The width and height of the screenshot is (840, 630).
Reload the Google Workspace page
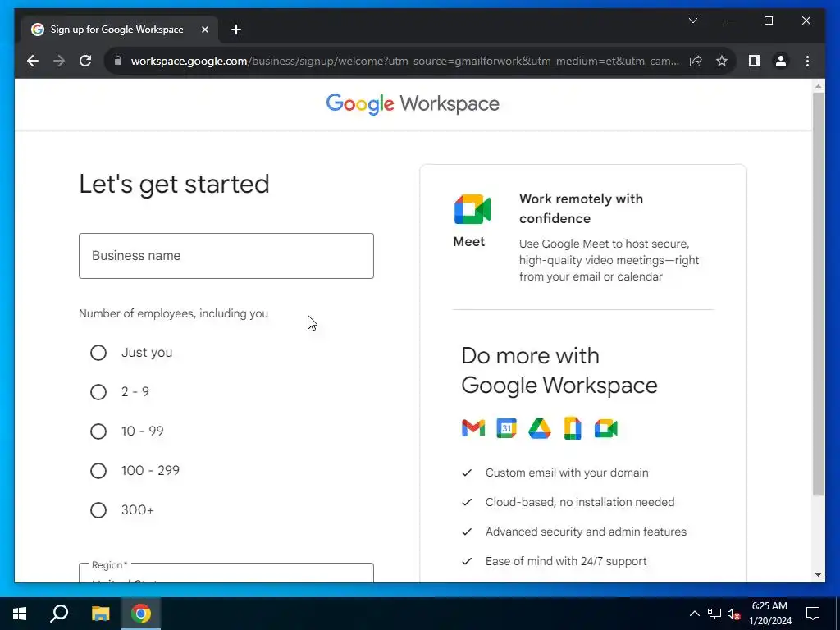[85, 61]
